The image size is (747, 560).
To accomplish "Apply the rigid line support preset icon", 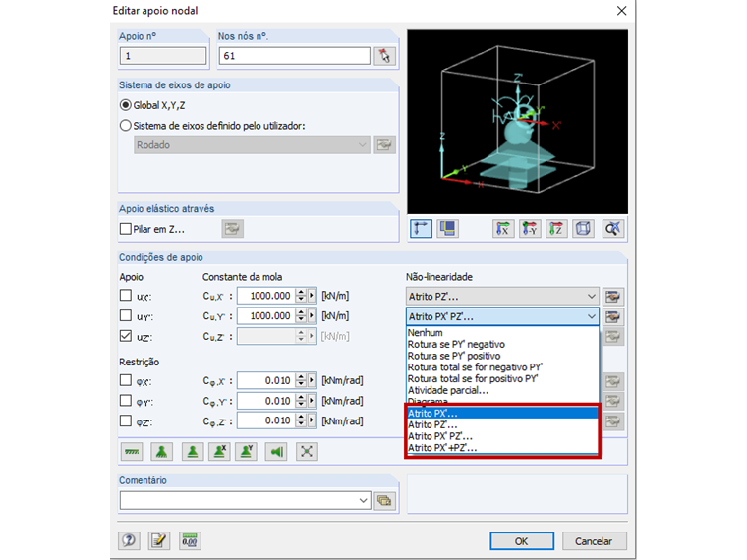I will point(132,451).
